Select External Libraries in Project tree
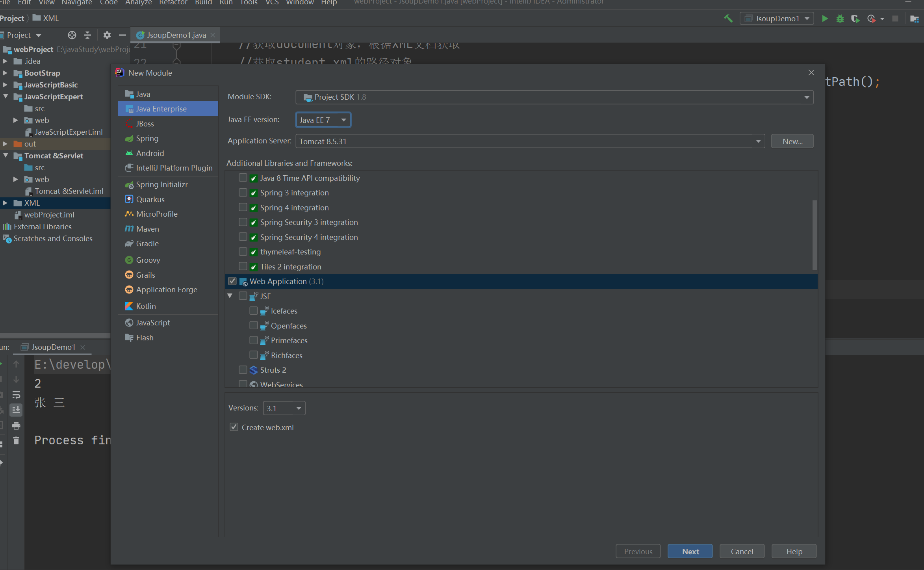The image size is (924, 570). pyautogui.click(x=43, y=227)
